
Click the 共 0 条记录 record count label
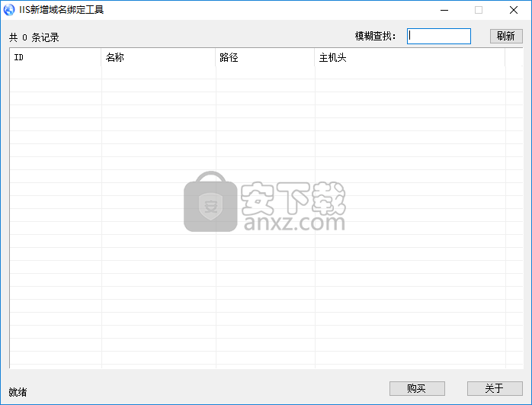point(34,37)
